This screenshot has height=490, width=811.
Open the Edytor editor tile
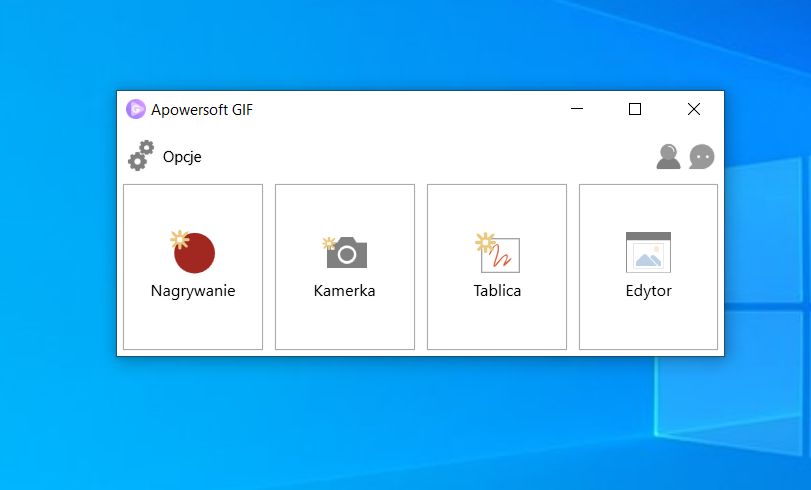tap(649, 267)
